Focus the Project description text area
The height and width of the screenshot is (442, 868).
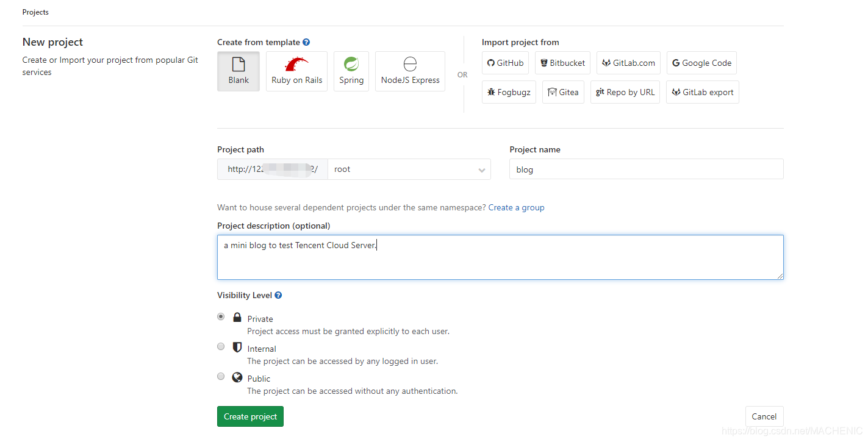pyautogui.click(x=500, y=257)
